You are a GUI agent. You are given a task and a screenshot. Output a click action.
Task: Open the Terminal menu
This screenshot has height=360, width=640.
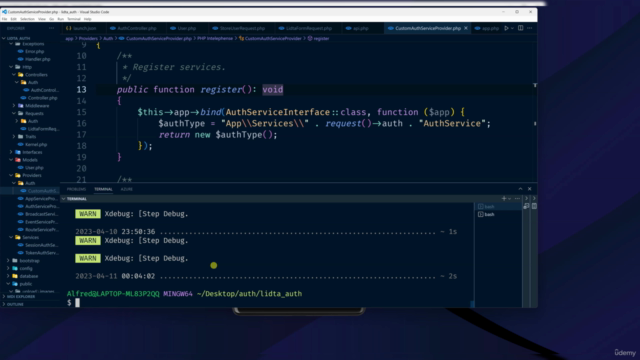(74, 19)
